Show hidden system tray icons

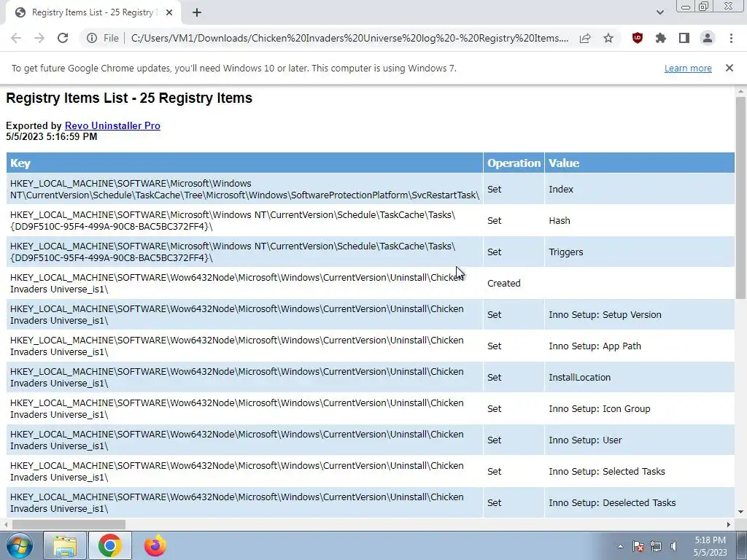pos(620,546)
